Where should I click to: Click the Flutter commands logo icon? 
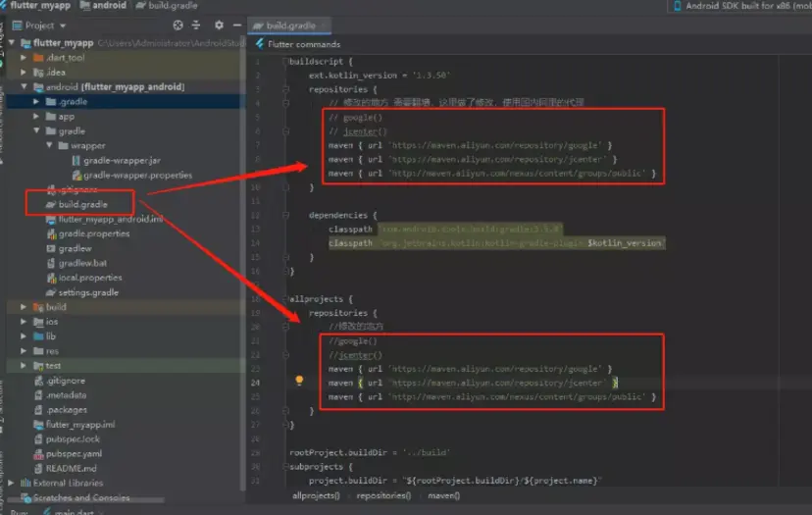click(x=260, y=44)
